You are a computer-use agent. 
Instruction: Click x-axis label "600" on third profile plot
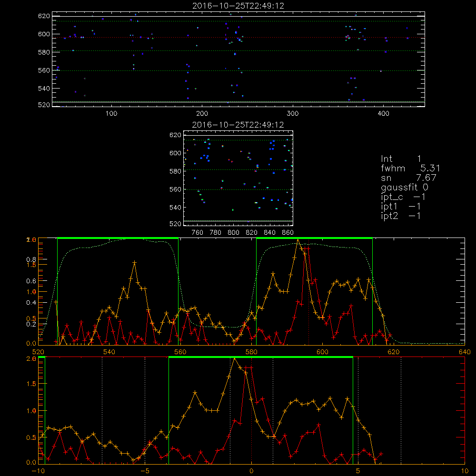(x=322, y=352)
